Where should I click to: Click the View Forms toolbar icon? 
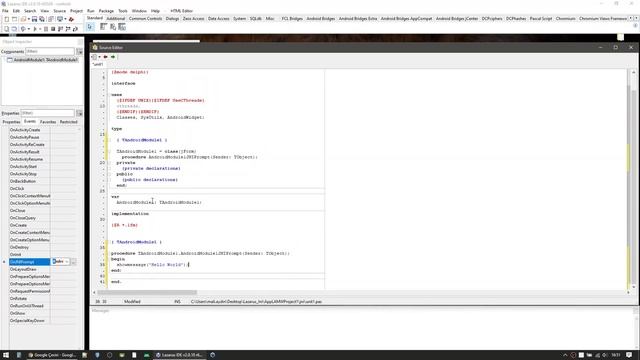pyautogui.click(x=14, y=29)
